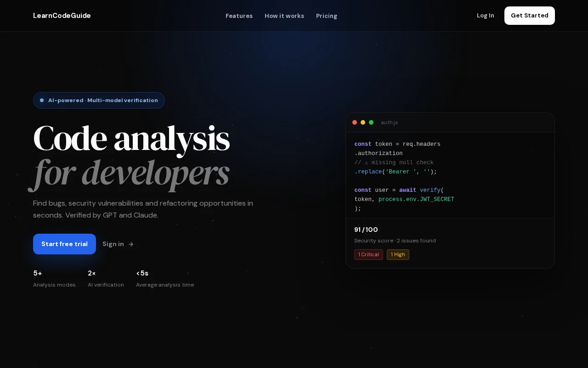Click the yellow window dot in auth.js
This screenshot has width=588, height=368.
(363, 122)
